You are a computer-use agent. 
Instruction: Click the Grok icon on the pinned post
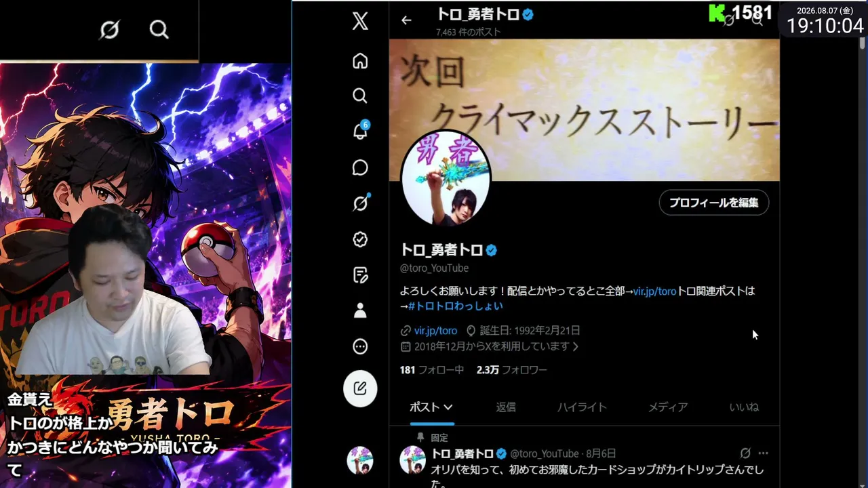point(745,453)
